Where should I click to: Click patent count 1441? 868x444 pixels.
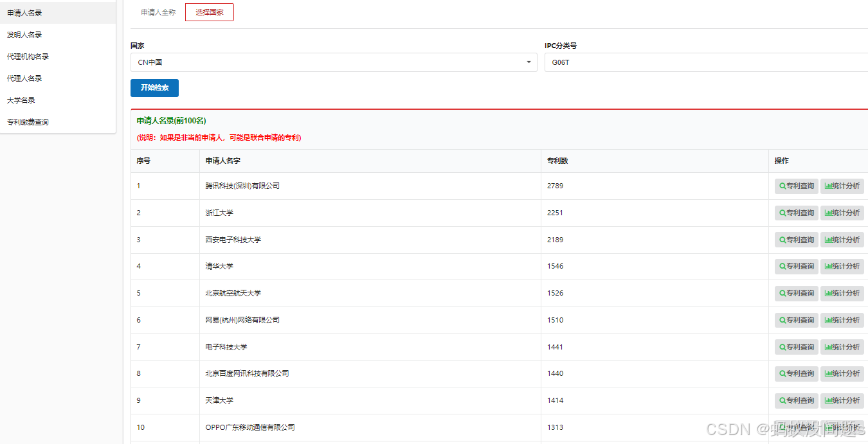pos(556,347)
